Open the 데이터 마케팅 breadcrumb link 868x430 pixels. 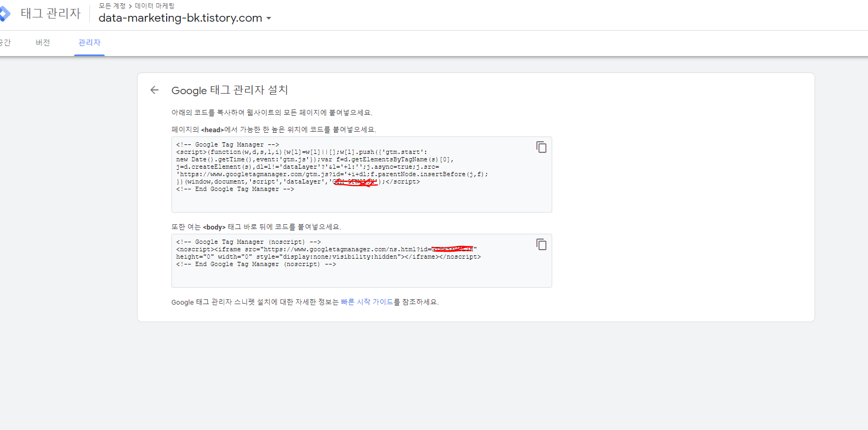click(x=154, y=6)
